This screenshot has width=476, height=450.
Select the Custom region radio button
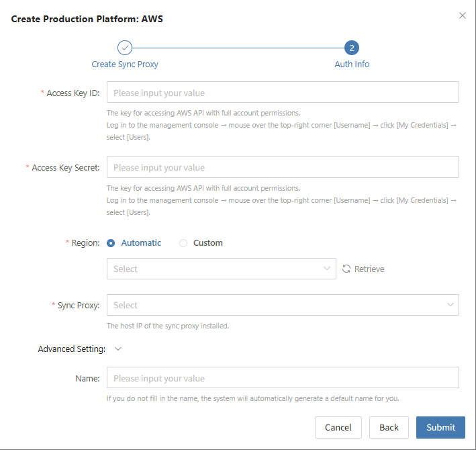click(x=183, y=243)
